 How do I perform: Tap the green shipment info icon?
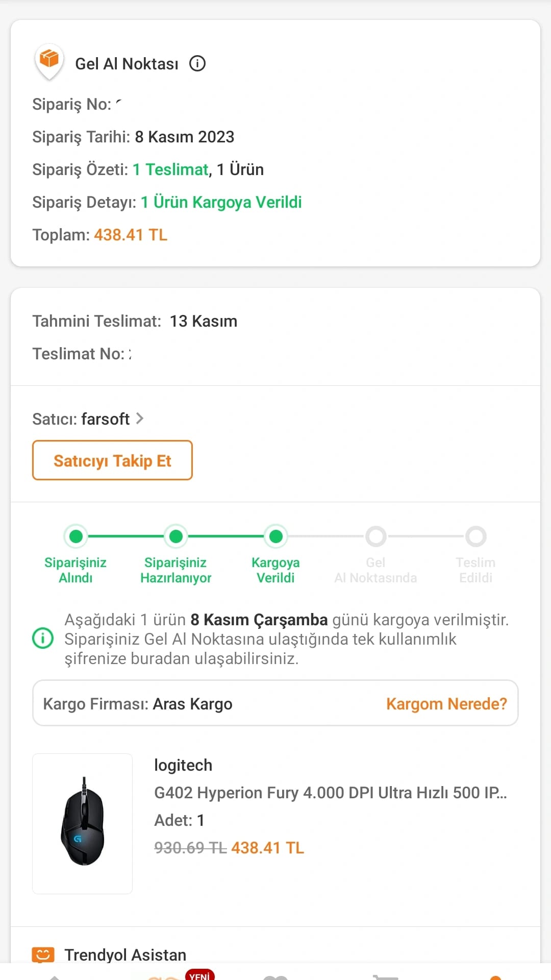click(x=43, y=639)
